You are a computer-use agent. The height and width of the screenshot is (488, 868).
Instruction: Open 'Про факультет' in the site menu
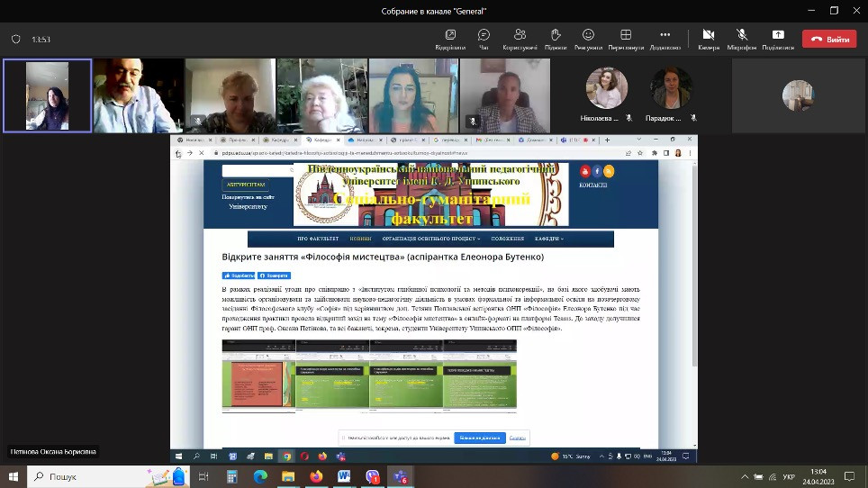coord(318,239)
